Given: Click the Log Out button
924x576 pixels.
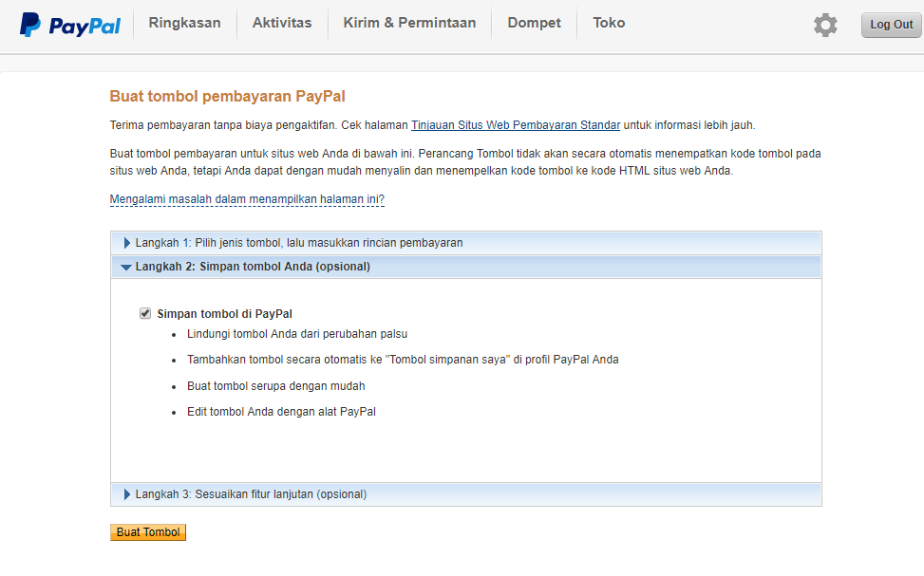Looking at the screenshot, I should 891,25.
